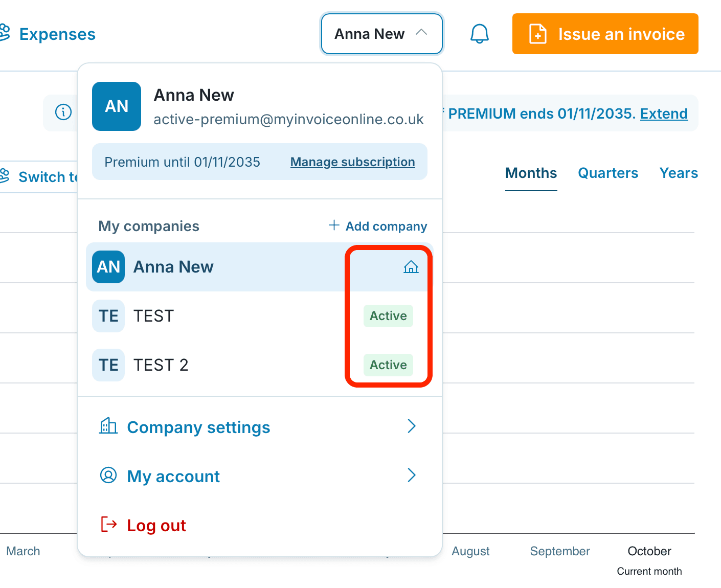Image resolution: width=721 pixels, height=588 pixels.
Task: Click the AN profile avatar in header
Action: pos(117,106)
